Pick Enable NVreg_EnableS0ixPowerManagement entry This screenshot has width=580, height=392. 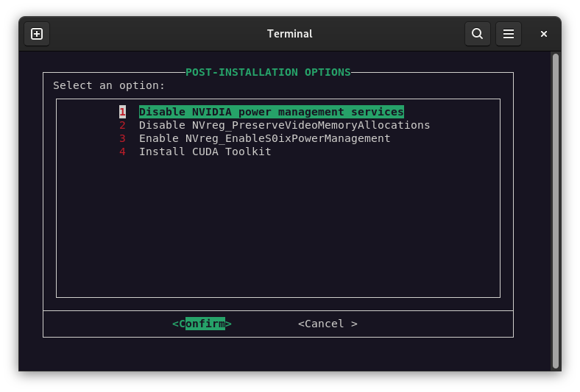pos(264,138)
